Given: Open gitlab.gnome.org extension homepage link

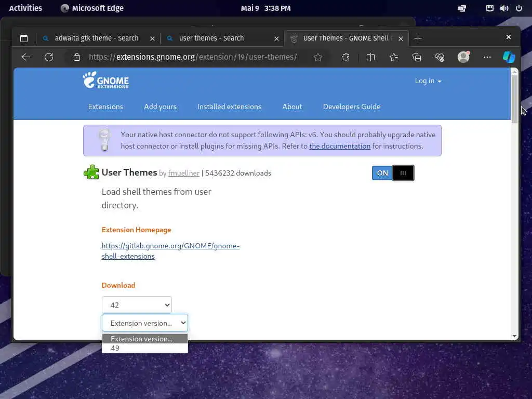Looking at the screenshot, I should (170, 251).
